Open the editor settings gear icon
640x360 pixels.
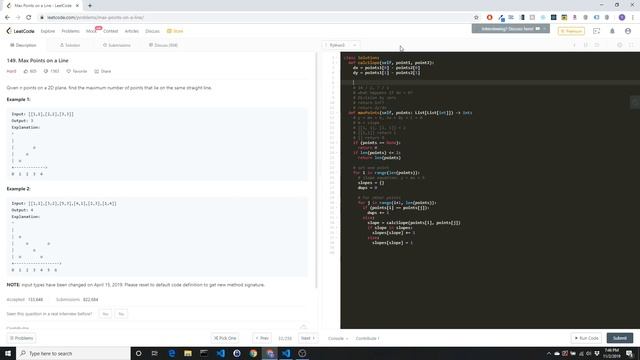click(x=620, y=45)
